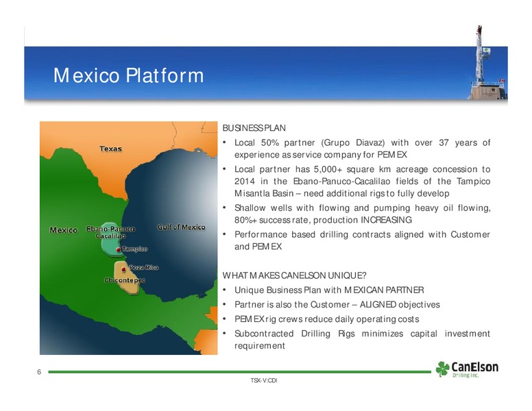
Task: Click the Gulf of Mexico map label
Action: pyautogui.click(x=182, y=227)
